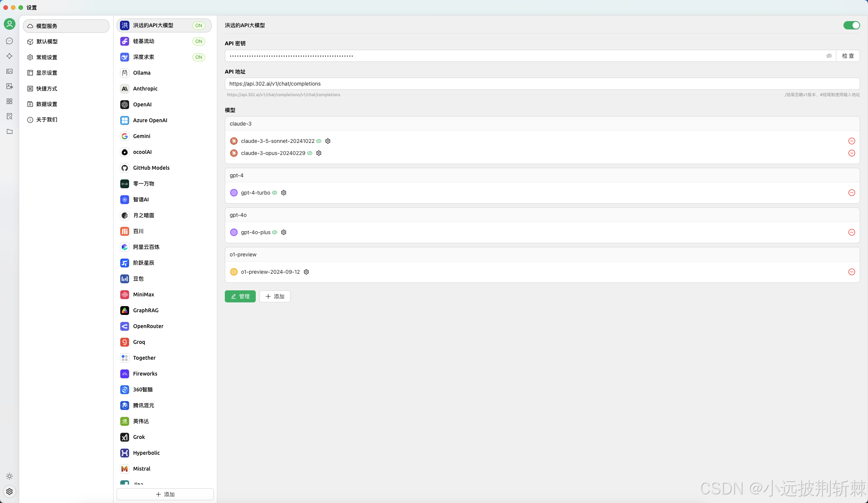Image resolution: width=868 pixels, height=503 pixels.
Task: Open 模型服务 settings section
Action: click(x=66, y=26)
